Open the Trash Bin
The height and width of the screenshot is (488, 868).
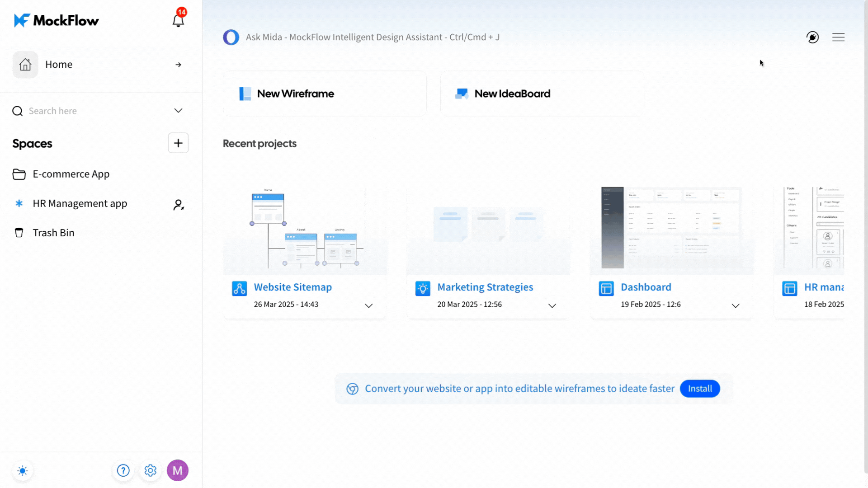(x=53, y=233)
